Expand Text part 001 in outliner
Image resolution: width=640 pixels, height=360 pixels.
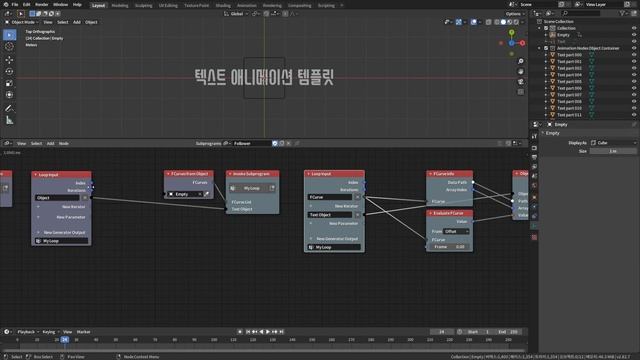[546, 62]
